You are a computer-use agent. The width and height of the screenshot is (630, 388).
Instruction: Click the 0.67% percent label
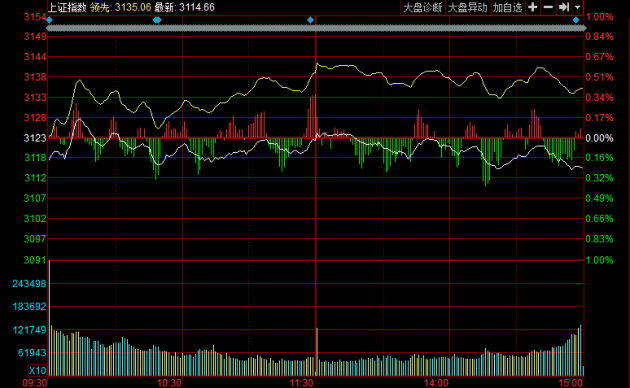click(599, 57)
